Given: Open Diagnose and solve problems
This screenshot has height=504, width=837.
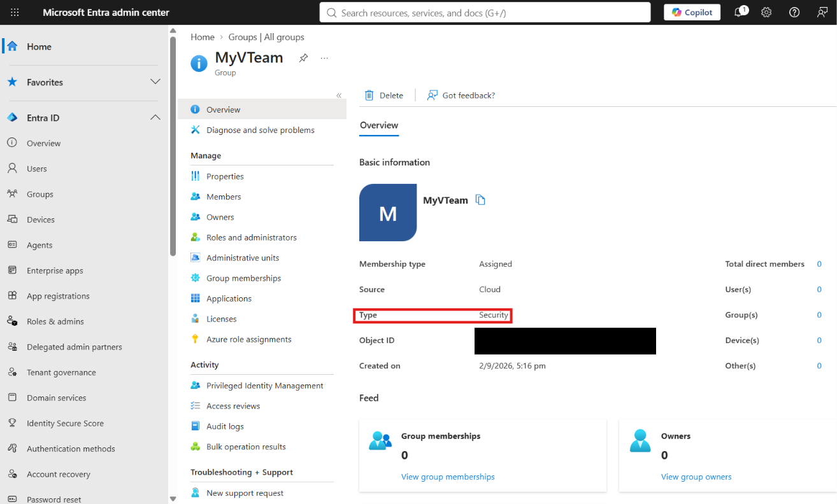Looking at the screenshot, I should click(x=262, y=130).
